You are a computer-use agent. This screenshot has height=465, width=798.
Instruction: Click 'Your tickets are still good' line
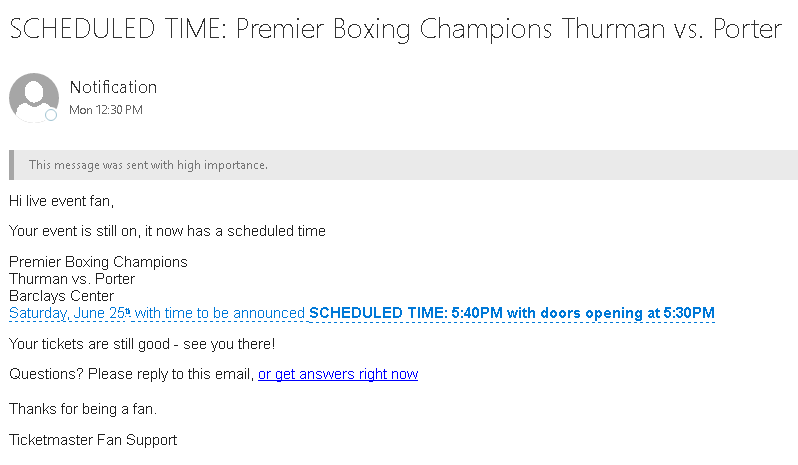(x=141, y=344)
